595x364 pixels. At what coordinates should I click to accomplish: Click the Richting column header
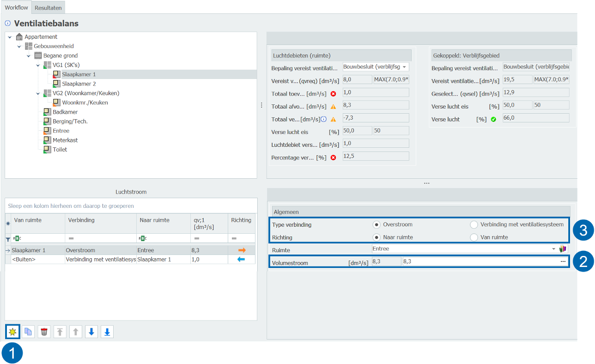[241, 220]
